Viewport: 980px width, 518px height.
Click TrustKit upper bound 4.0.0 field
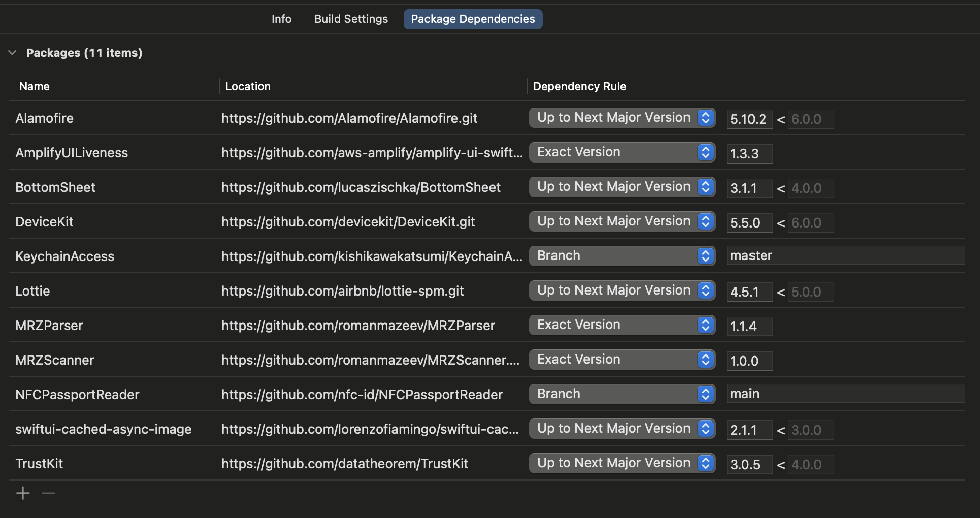pyautogui.click(x=810, y=465)
